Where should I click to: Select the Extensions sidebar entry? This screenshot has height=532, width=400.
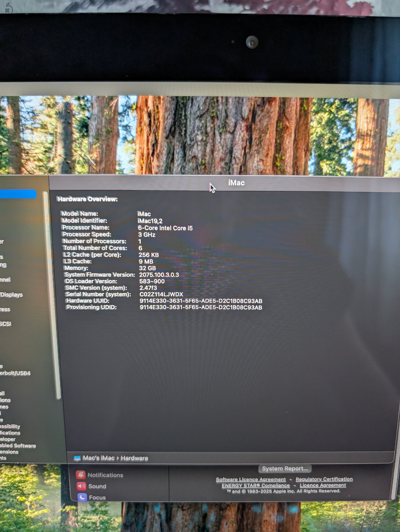(9, 452)
